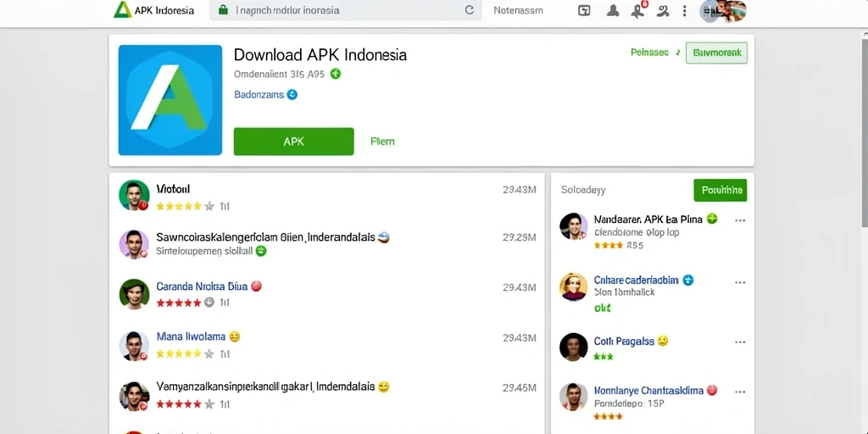Click the person silhouette icon in the toolbar
Viewport: 868px width, 434px height.
(613, 10)
